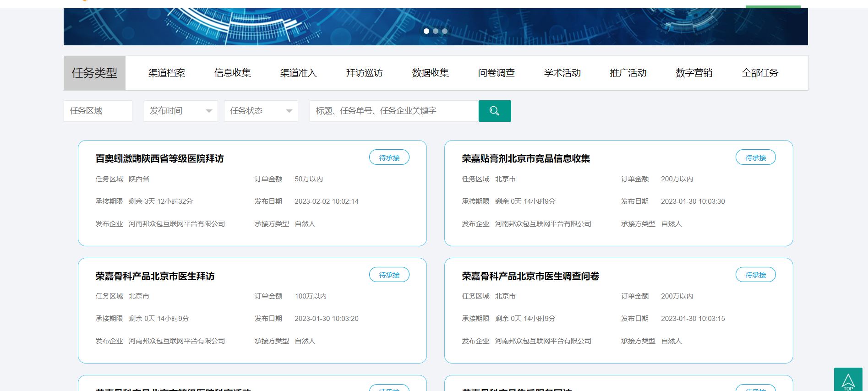This screenshot has width=868, height=391.
Task: Open the 发布时间 dropdown
Action: point(181,111)
